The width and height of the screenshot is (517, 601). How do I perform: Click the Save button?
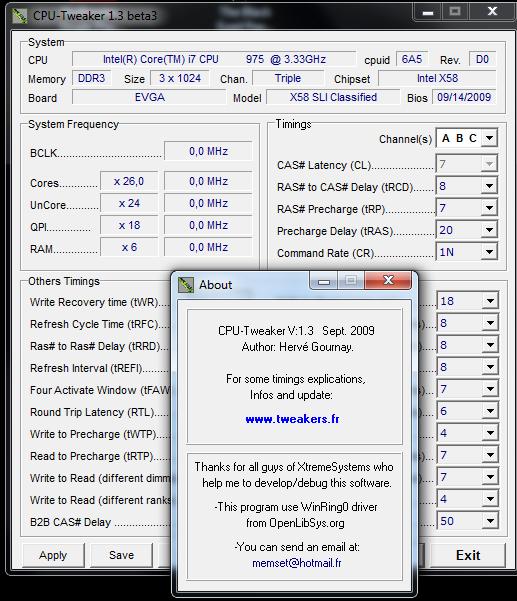tap(121, 555)
